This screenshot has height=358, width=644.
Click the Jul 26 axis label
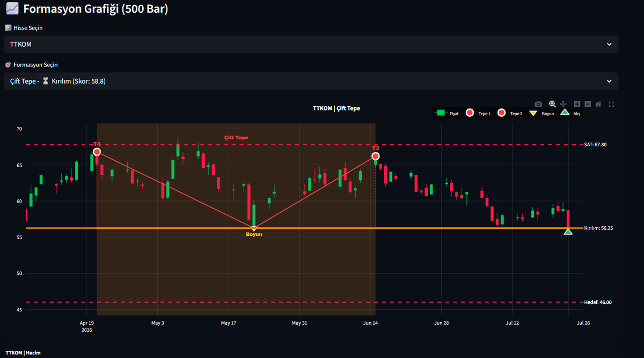point(583,323)
